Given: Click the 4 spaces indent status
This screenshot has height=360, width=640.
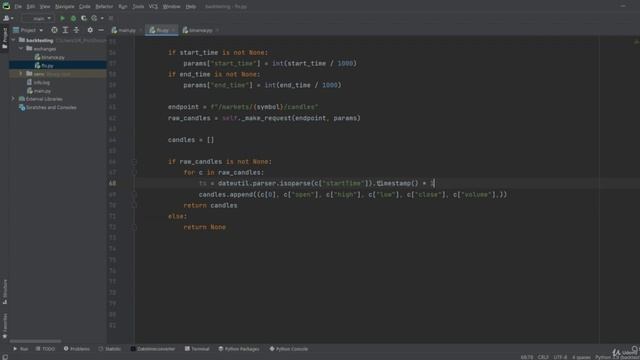Looking at the screenshot, I should tap(581, 357).
